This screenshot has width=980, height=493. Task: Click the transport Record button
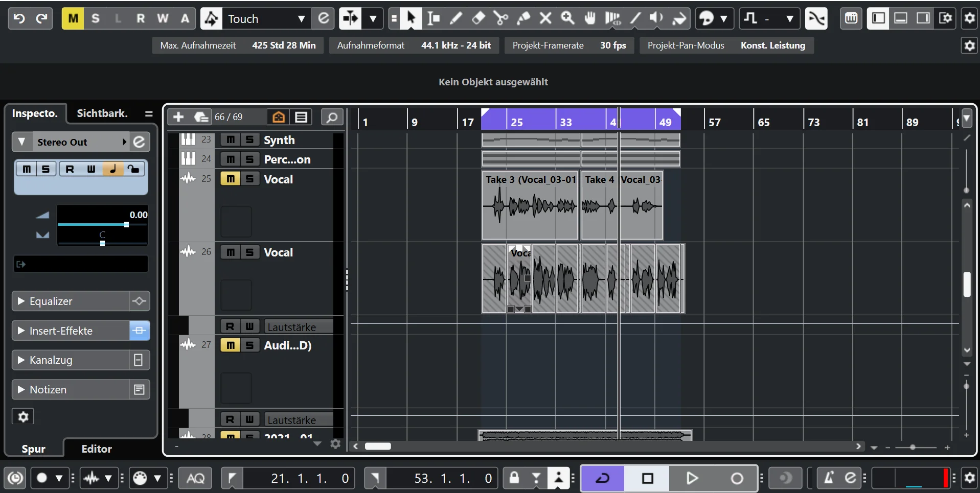pyautogui.click(x=737, y=478)
